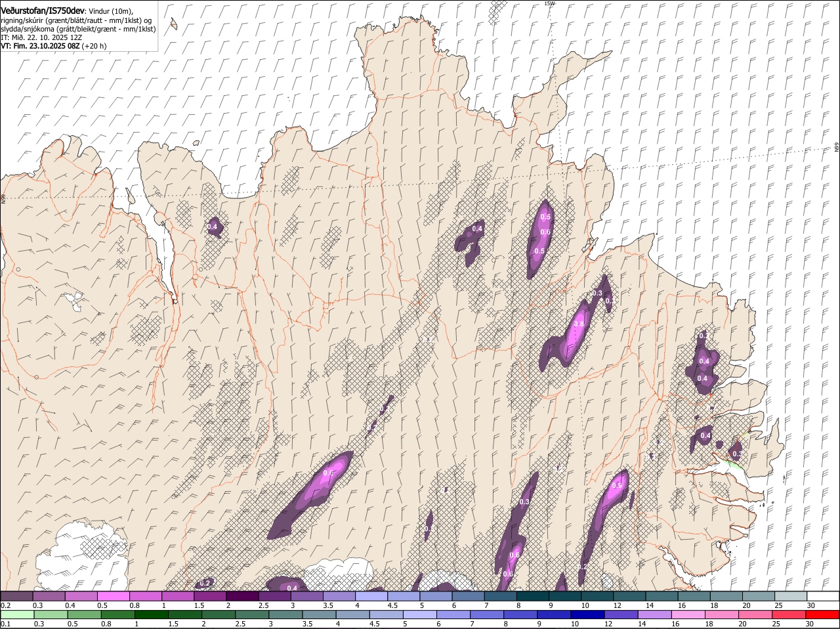Viewport: 840px width, 629px height.
Task: Pick the green-row swatch between 1.5 and 2
Action: (x=185, y=615)
